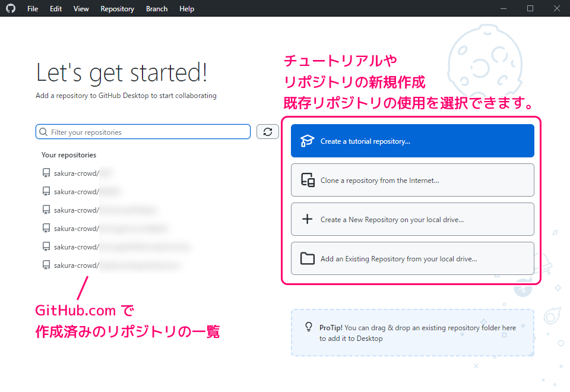Screen dimensions: 570x392
Task: Click the ProTip drag and drop text
Action: click(417, 333)
